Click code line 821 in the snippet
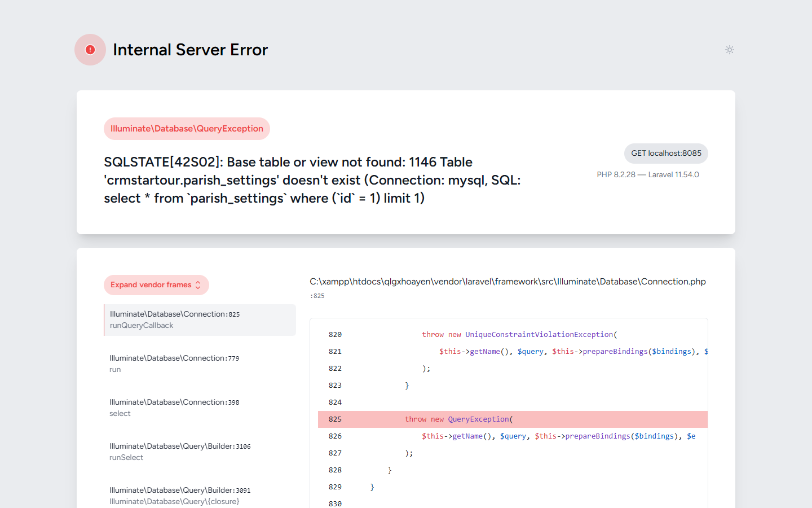This screenshot has height=508, width=812. pos(513,352)
